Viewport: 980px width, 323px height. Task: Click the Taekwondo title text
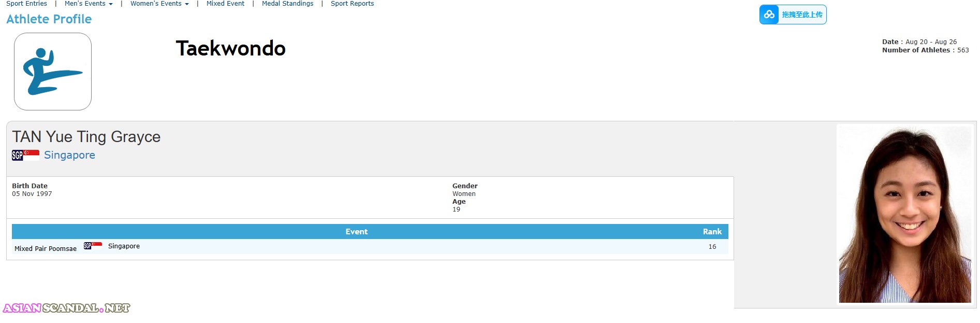click(230, 48)
